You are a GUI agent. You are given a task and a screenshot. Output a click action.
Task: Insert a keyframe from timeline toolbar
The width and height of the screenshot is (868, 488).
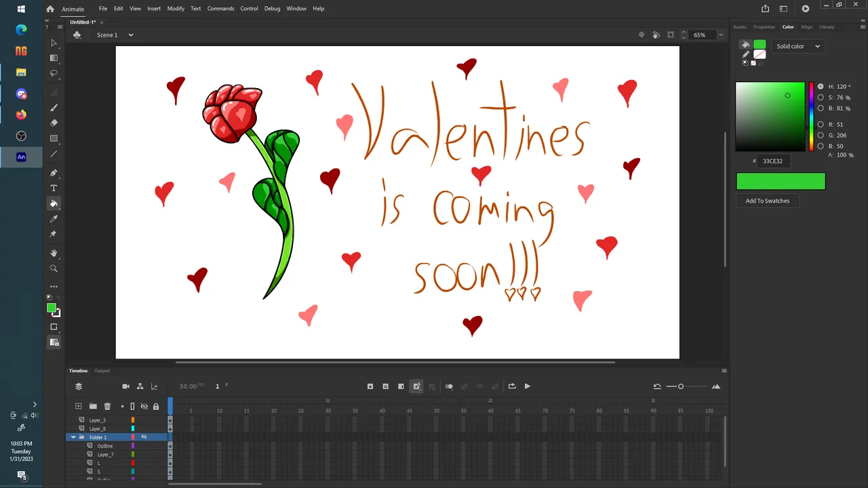click(x=370, y=386)
